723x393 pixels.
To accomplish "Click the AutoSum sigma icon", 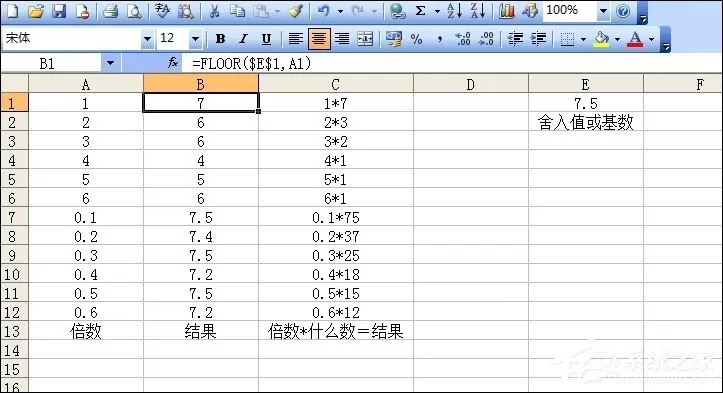I will point(421,11).
